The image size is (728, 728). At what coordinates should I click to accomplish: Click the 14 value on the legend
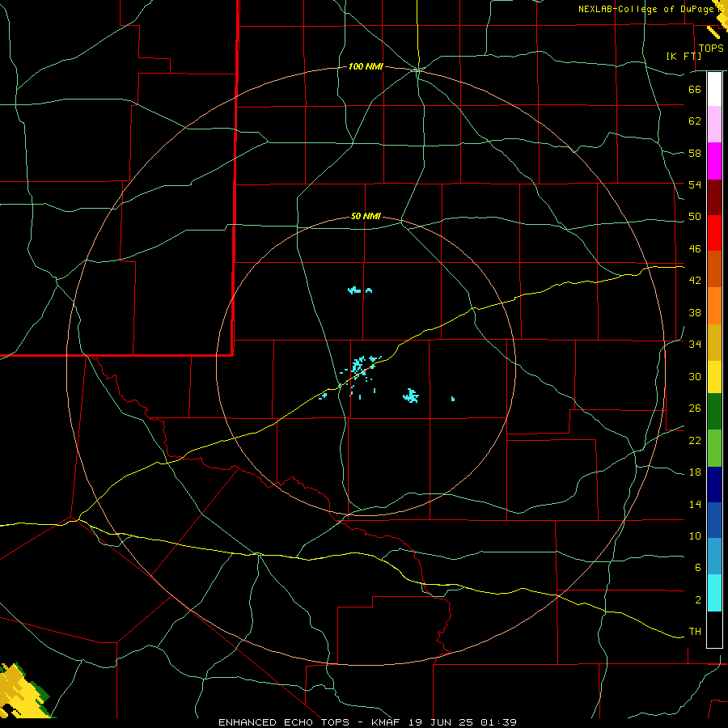coord(695,505)
